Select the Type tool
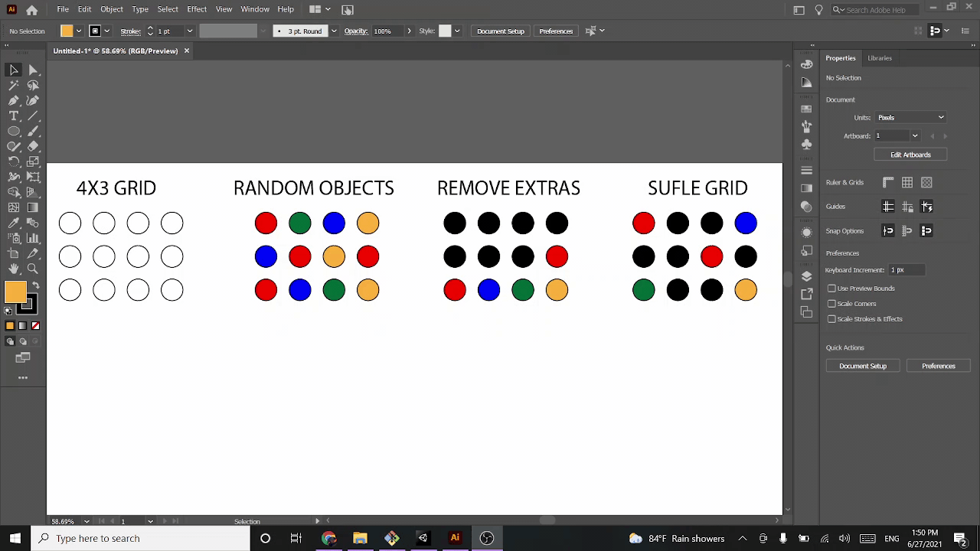Viewport: 980px width, 551px height. coord(14,116)
